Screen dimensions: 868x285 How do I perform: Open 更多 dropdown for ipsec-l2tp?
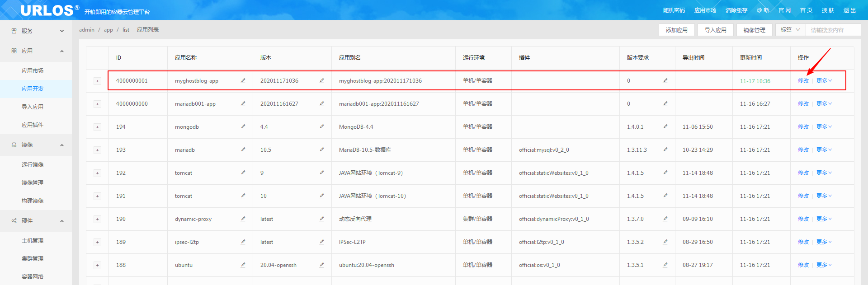[824, 242]
